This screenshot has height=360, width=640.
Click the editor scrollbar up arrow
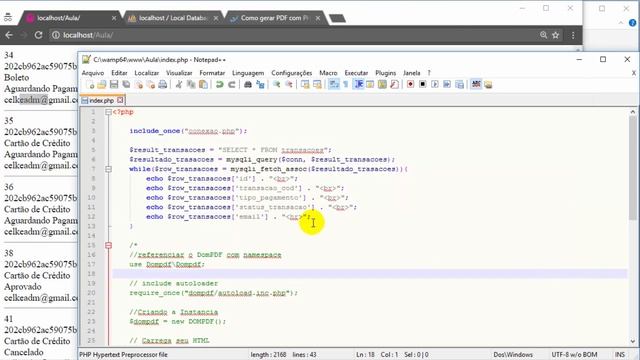633,112
